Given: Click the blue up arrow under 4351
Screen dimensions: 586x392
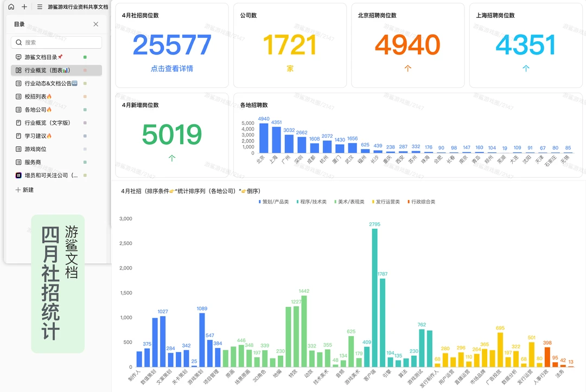Looking at the screenshot, I should pos(526,68).
